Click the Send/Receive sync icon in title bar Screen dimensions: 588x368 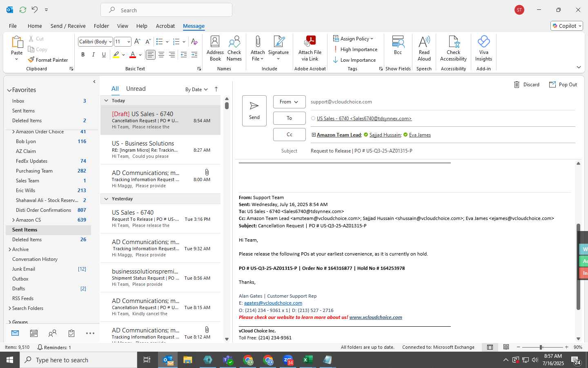point(23,9)
